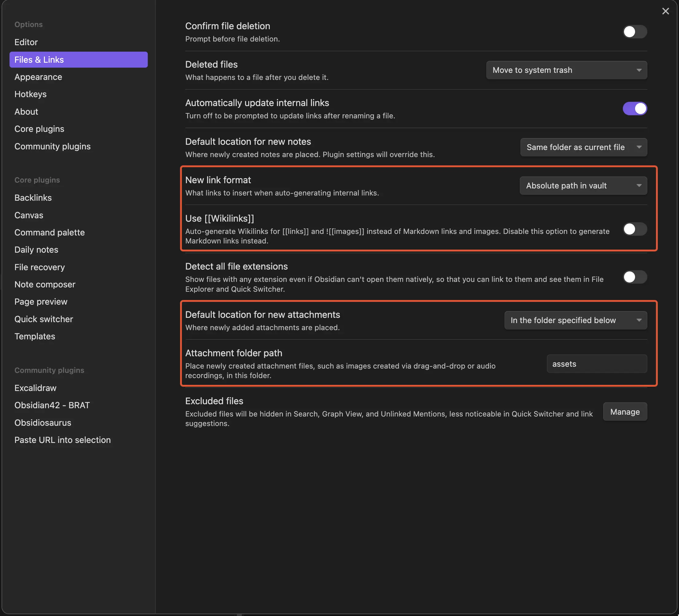Open Daily notes plugin settings

pyautogui.click(x=36, y=249)
